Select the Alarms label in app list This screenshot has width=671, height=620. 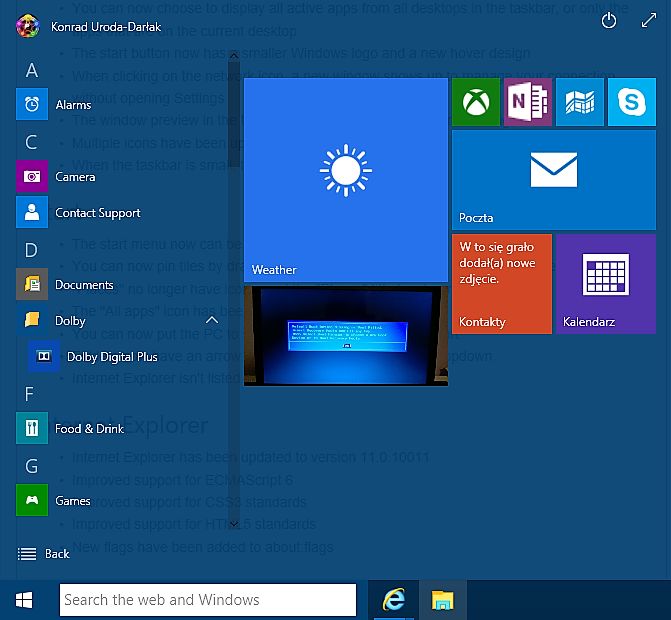click(x=73, y=104)
